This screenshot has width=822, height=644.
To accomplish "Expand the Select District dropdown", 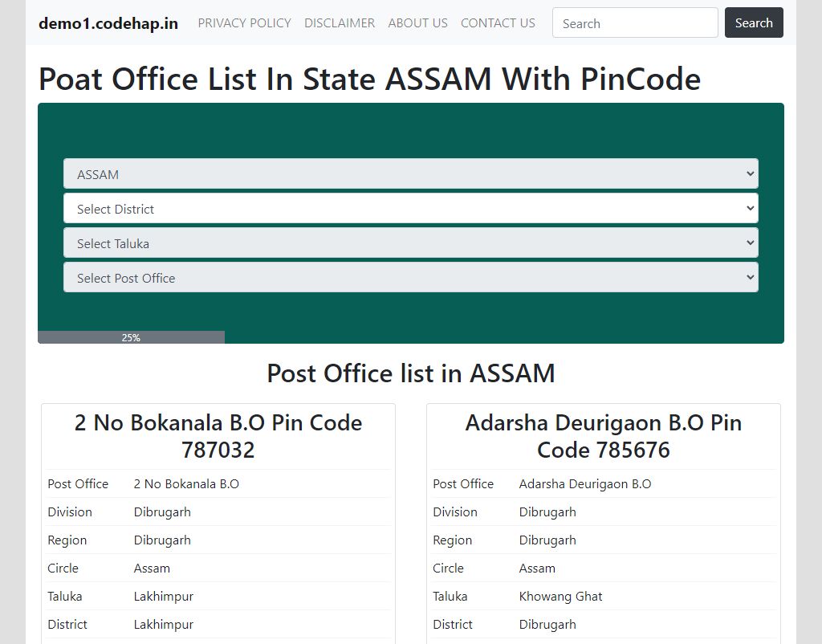I will [x=410, y=209].
